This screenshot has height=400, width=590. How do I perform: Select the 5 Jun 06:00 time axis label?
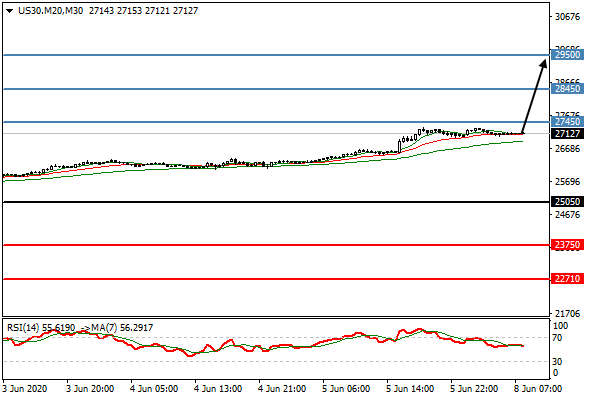(x=346, y=389)
